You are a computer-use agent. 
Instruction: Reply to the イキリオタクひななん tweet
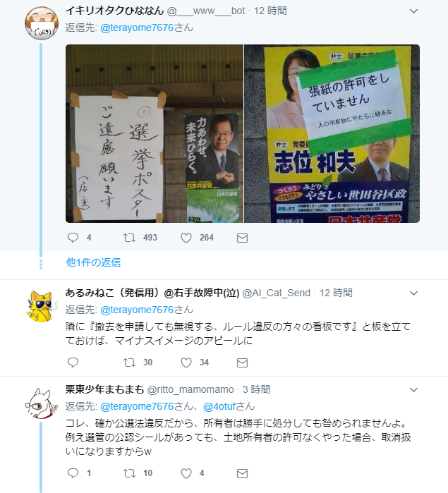point(73,238)
